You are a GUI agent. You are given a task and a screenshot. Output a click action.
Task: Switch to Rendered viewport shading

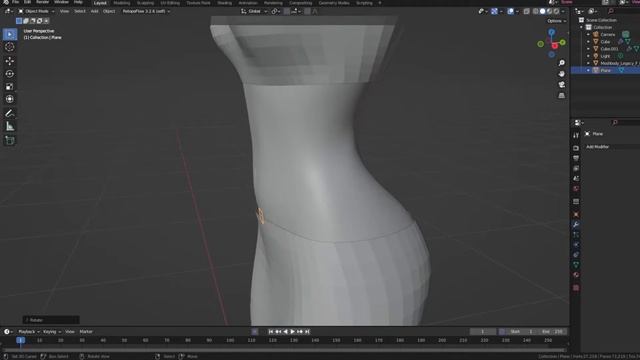[x=556, y=11]
